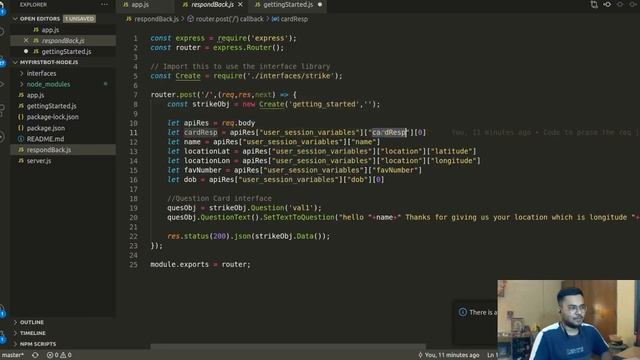Click 'req.body' on line 10
This screenshot has width=640, height=360.
(x=238, y=123)
